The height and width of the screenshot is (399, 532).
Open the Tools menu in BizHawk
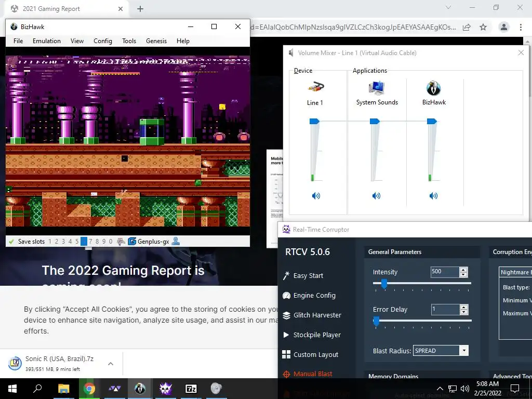[x=129, y=41]
